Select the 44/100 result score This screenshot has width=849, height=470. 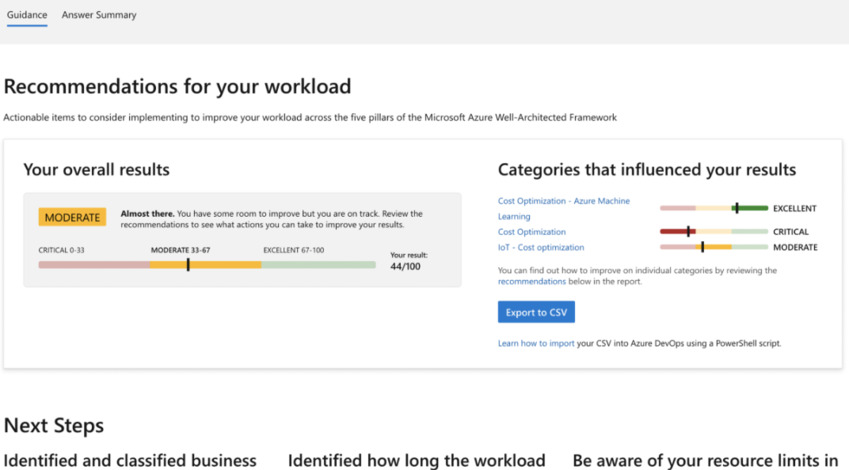click(405, 267)
